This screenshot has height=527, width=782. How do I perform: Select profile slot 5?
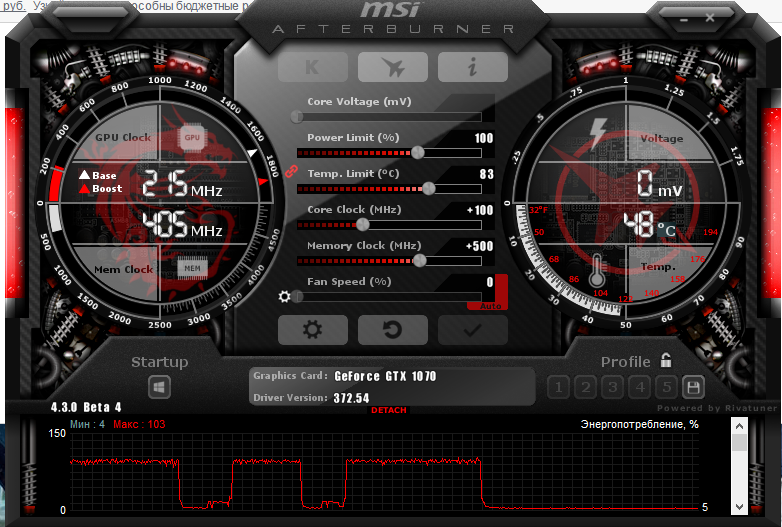point(666,387)
